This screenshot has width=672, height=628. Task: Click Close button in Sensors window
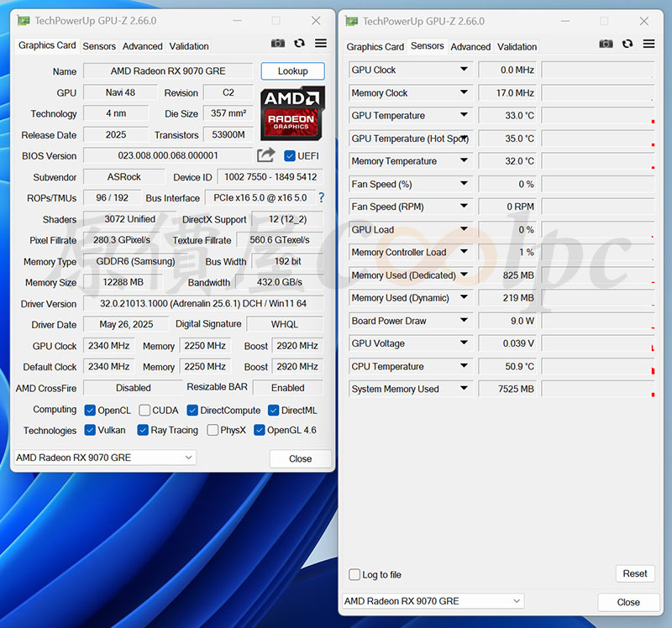628,602
